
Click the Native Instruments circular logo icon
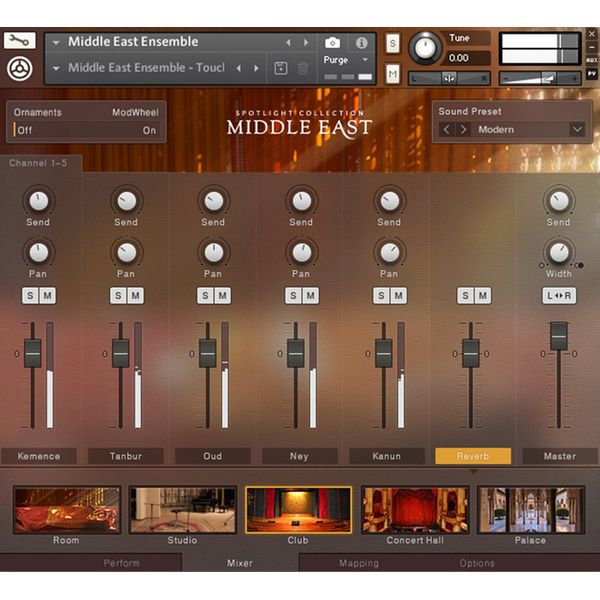coord(20,69)
